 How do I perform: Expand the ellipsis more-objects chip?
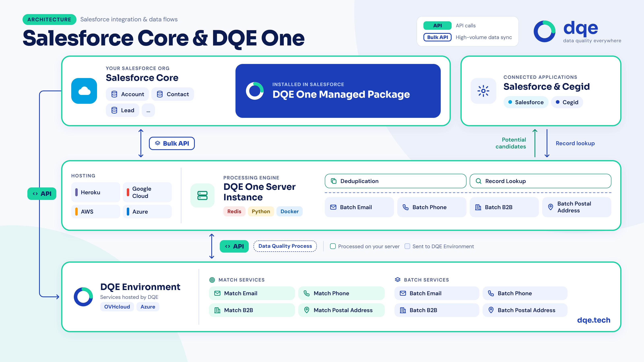[148, 110]
